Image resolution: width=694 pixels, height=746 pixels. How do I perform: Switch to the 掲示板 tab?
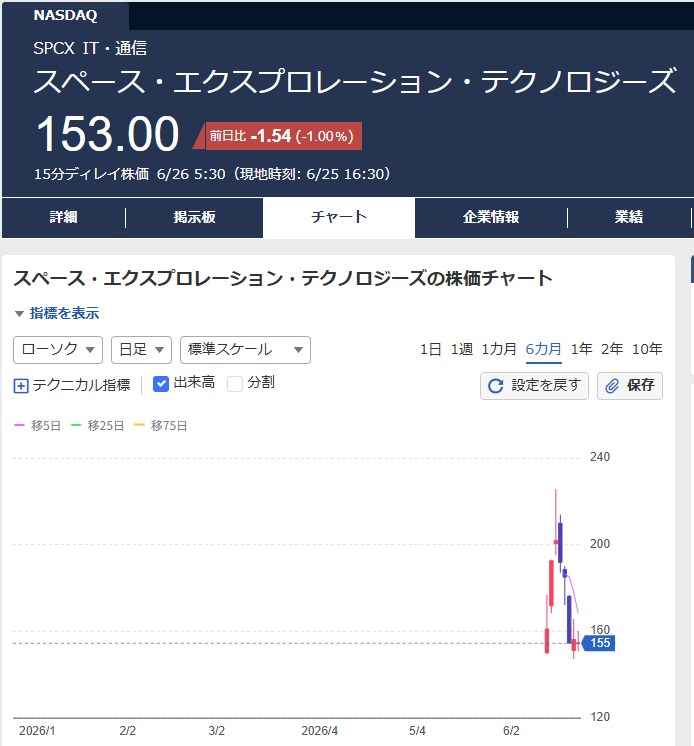(x=194, y=217)
